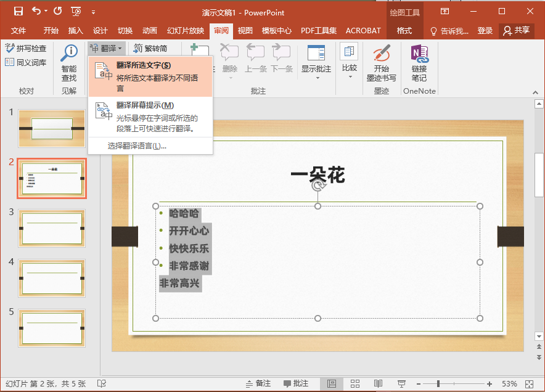Toggle Normal view button in status bar
545x392 pixels.
click(x=332, y=383)
